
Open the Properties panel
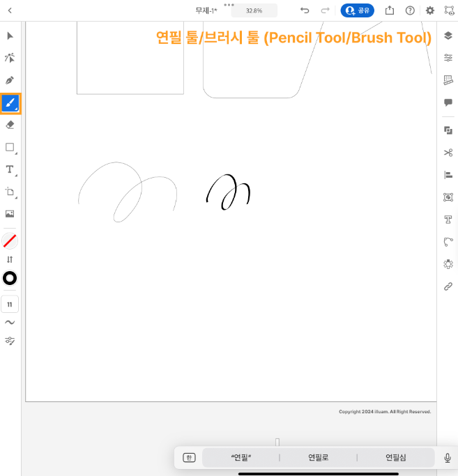coord(448,58)
